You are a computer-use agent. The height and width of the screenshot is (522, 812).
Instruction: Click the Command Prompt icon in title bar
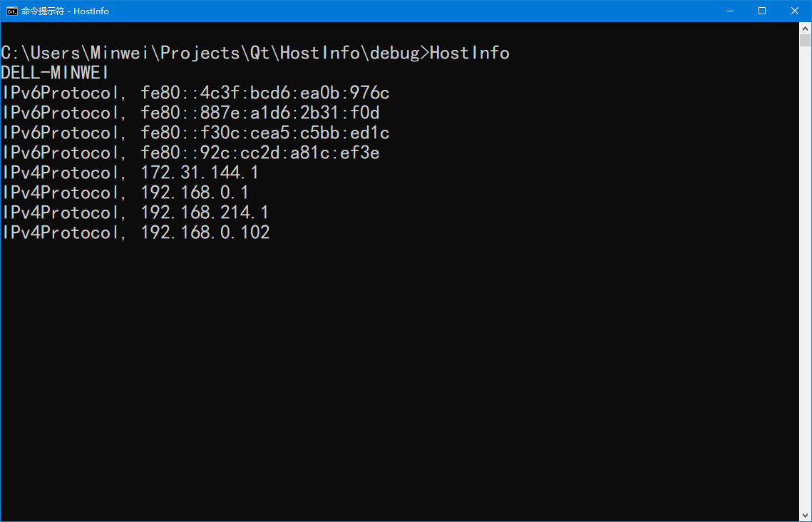tap(11, 11)
